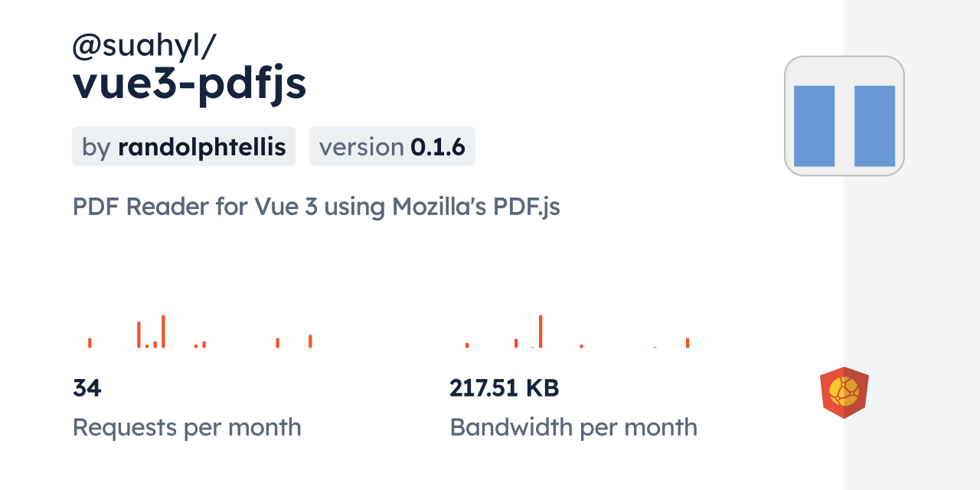Viewport: 980px width, 490px height.
Task: Click the "Requests per month" label
Action: tap(187, 427)
